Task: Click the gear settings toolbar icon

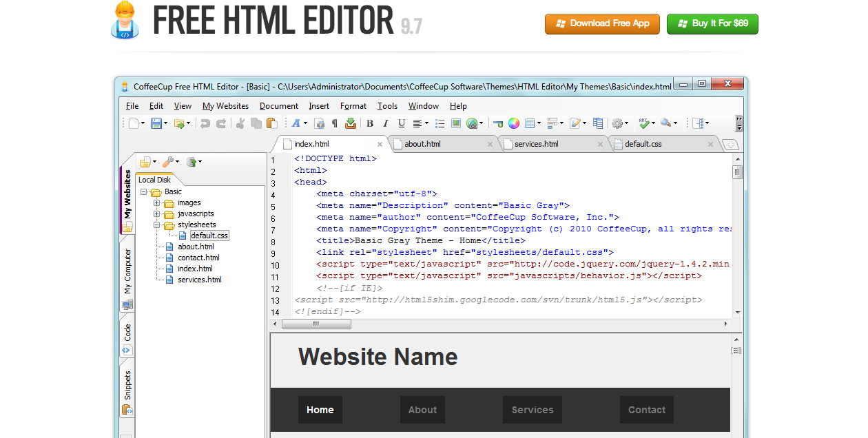Action: [617, 123]
